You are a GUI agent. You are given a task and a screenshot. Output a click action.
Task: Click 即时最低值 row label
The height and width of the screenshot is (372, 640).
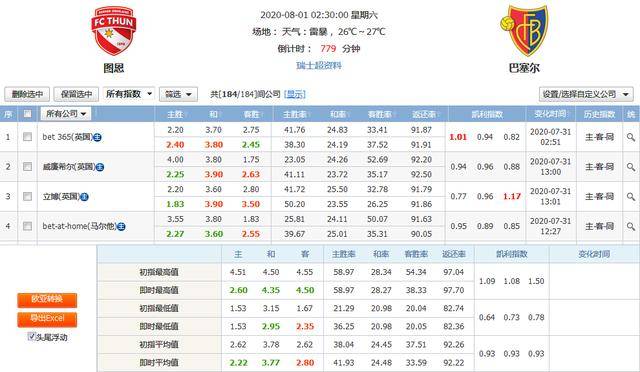(159, 327)
